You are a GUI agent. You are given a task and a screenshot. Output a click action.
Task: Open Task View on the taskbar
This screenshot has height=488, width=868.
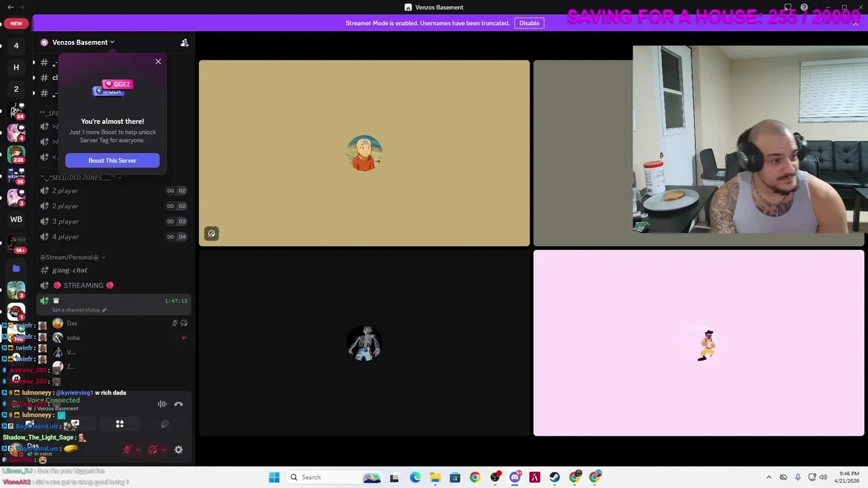394,477
